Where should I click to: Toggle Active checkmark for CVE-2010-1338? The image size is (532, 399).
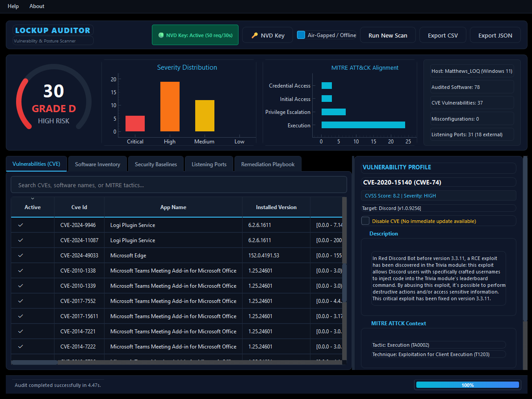[21, 270]
